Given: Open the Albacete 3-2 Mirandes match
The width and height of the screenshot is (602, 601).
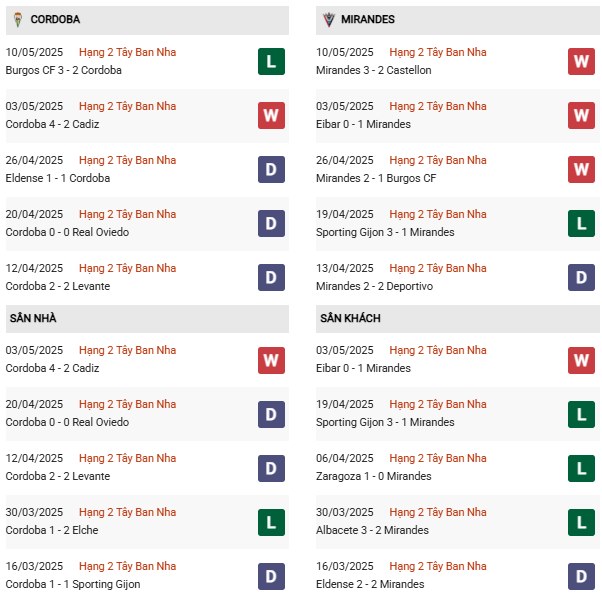Looking at the screenshot, I should 372,530.
